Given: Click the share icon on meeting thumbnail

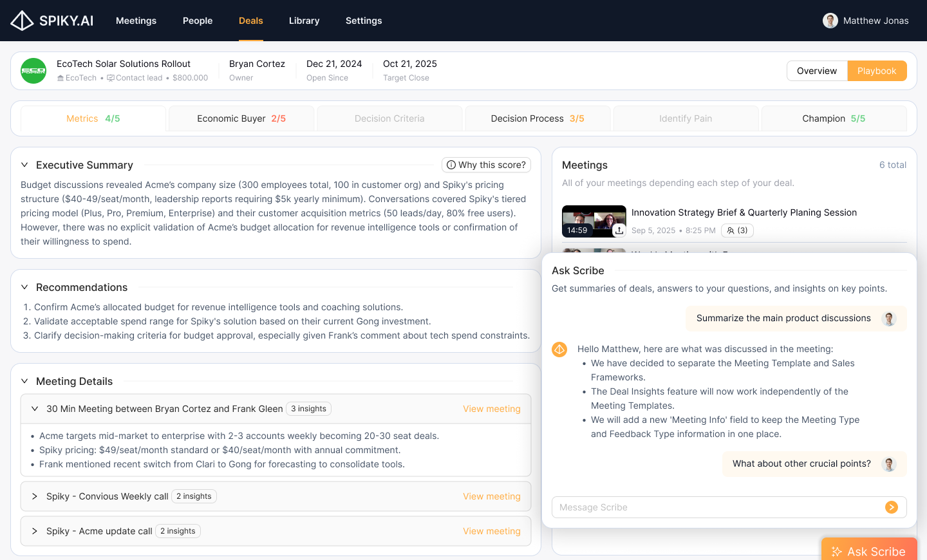Looking at the screenshot, I should coord(619,230).
